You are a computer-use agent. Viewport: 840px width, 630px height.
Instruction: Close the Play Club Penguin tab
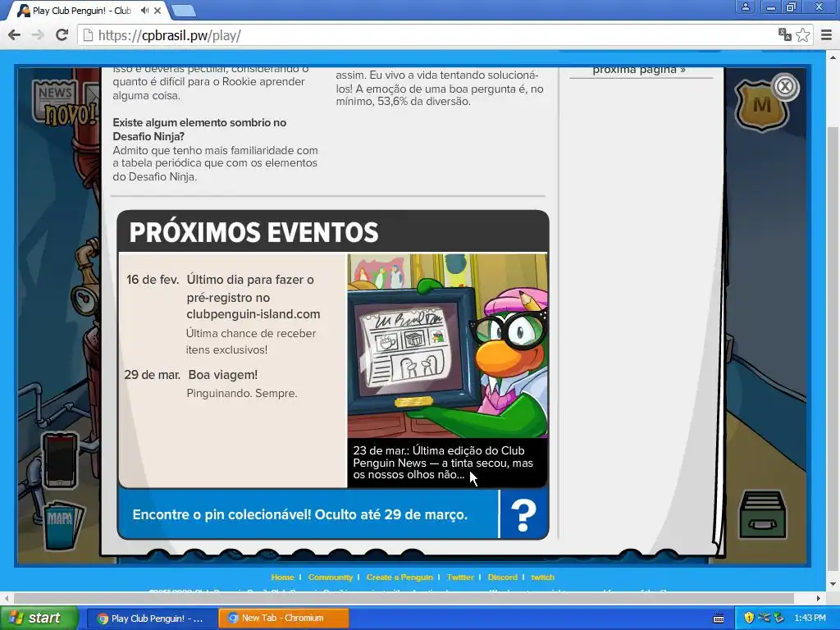157,11
